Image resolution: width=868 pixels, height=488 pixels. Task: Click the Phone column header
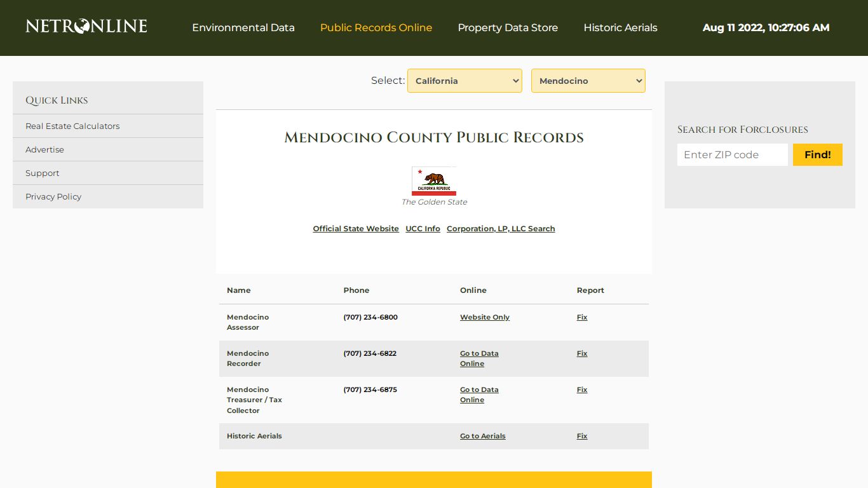[356, 290]
